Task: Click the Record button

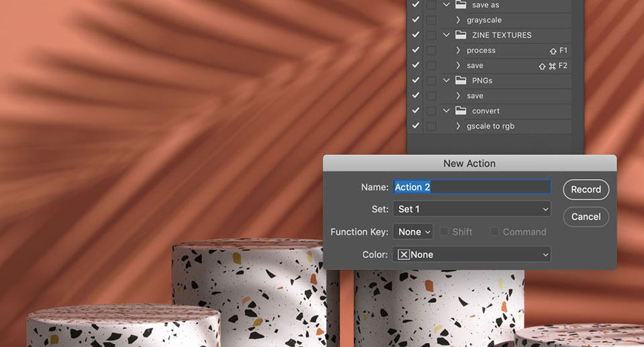Action: pos(586,190)
